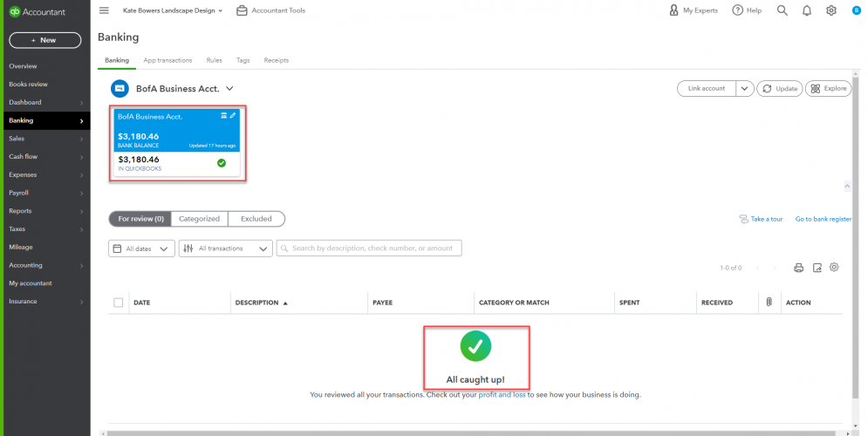
Task: Select the Categorized tab
Action: pyautogui.click(x=199, y=219)
